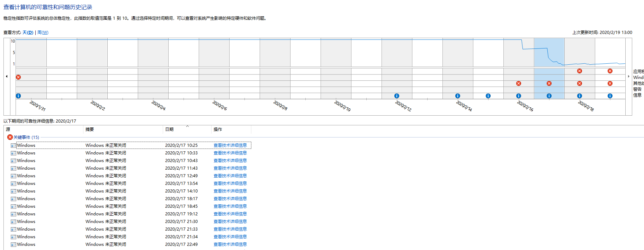Click the Windows source icon for 10:25 event
The image size is (644, 250).
pos(14,145)
